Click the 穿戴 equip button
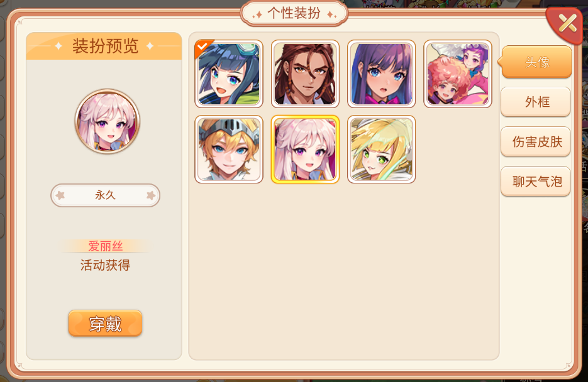Viewport: 588px width, 382px height. click(x=106, y=323)
